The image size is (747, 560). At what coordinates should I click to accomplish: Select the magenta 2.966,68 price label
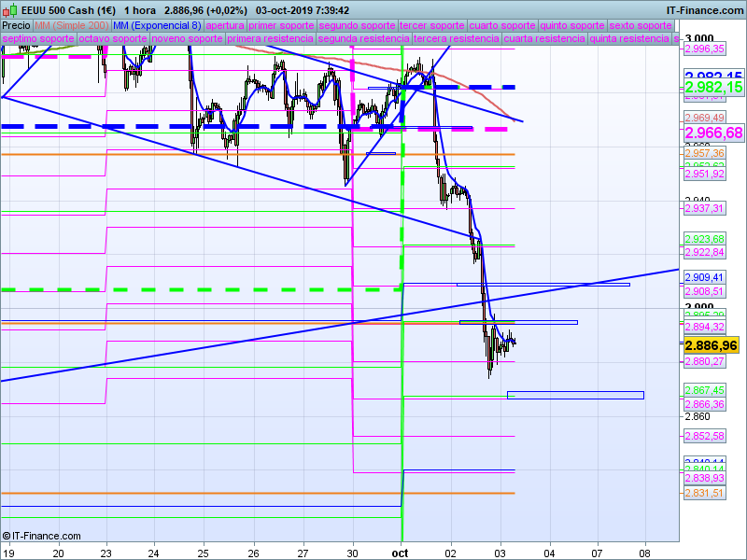[x=713, y=133]
